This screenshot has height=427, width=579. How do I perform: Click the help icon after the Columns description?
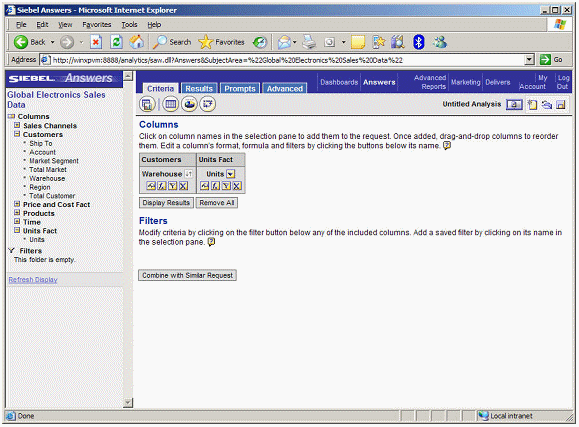(447, 146)
